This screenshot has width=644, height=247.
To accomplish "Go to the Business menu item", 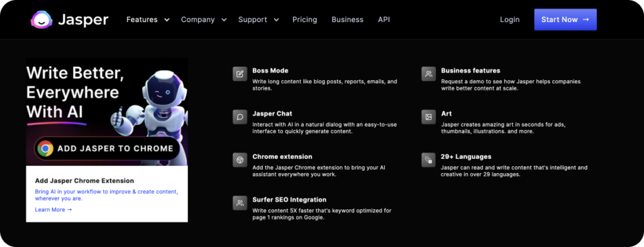I will click(x=347, y=20).
